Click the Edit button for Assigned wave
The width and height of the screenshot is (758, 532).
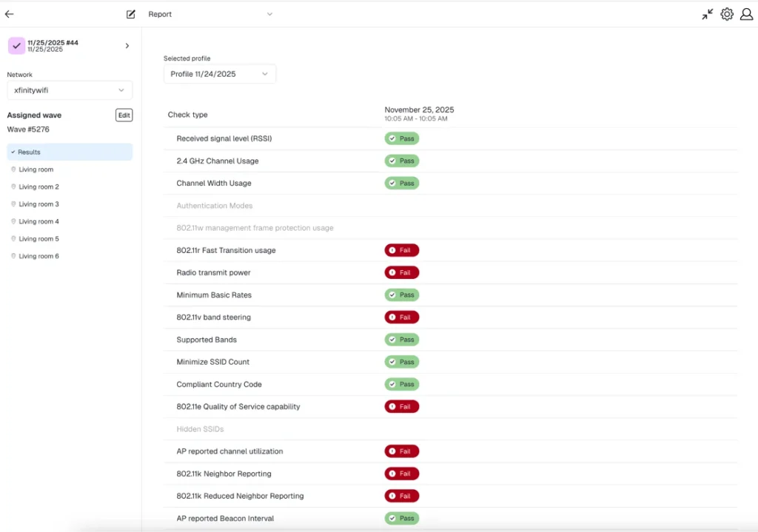pos(124,115)
